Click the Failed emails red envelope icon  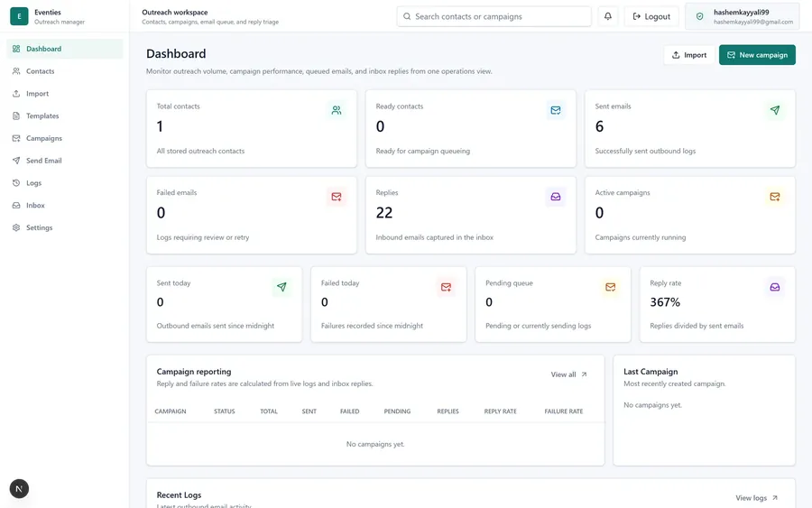tap(337, 197)
